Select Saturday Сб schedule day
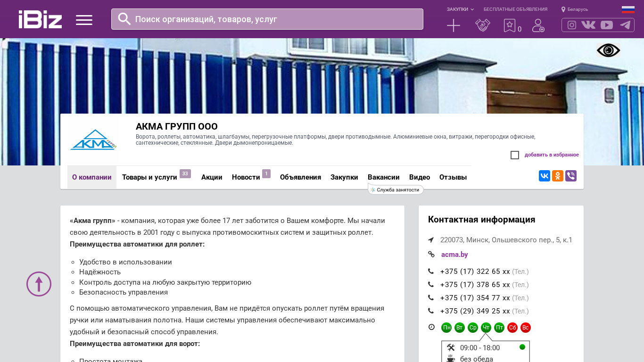The image size is (644, 362). tap(512, 328)
